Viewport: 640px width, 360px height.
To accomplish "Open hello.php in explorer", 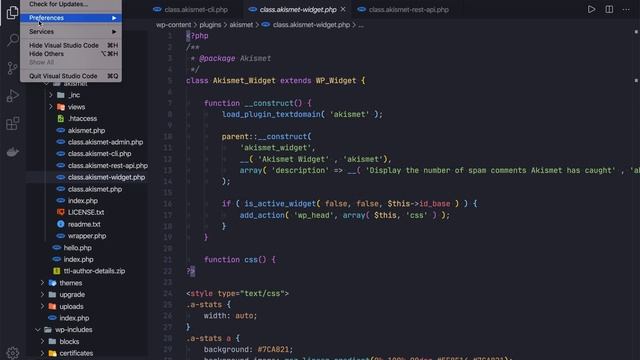I will pyautogui.click(x=78, y=248).
